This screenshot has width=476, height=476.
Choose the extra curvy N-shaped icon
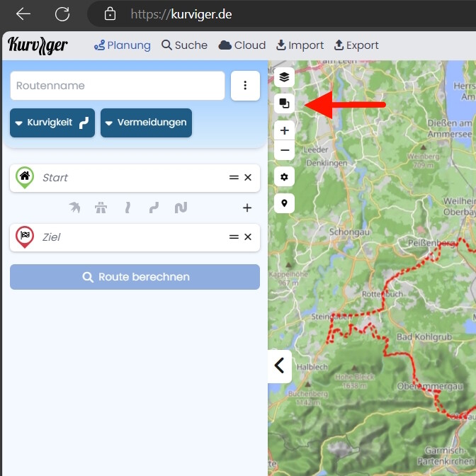181,208
